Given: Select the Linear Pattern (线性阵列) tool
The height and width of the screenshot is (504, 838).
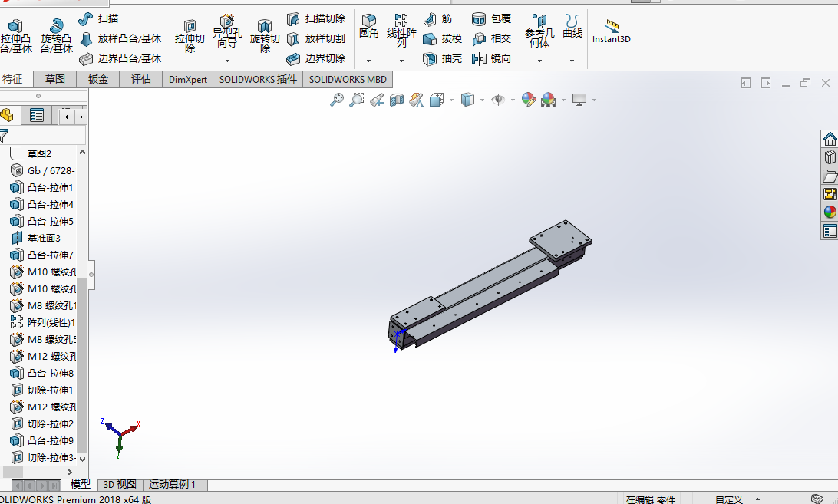Looking at the screenshot, I should 401,31.
